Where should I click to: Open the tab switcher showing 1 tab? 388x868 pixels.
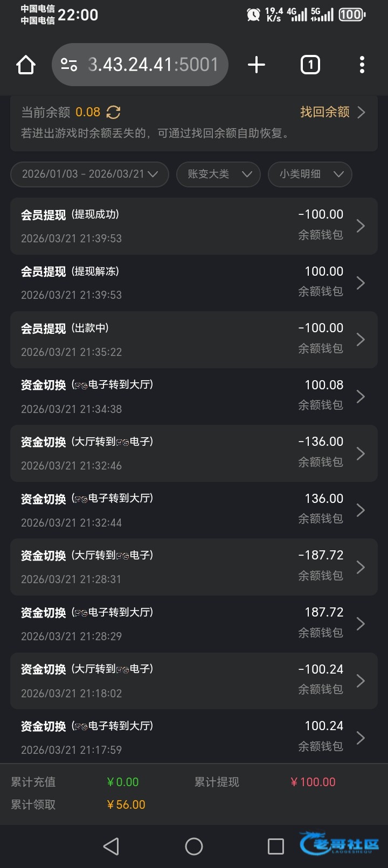click(x=310, y=65)
